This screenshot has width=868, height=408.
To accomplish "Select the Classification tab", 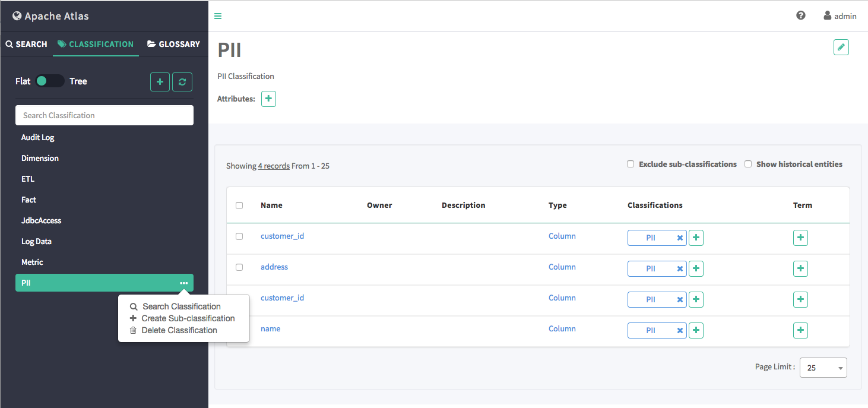I will (x=96, y=44).
